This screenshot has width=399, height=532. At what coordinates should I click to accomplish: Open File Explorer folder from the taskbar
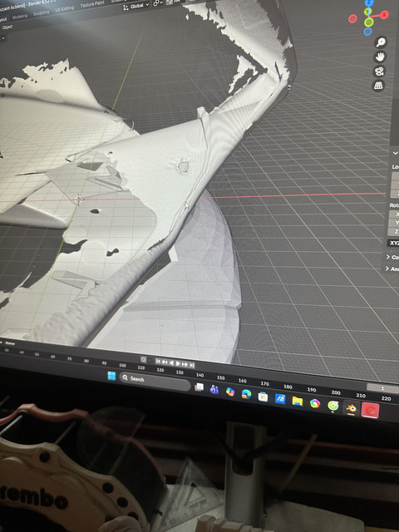[x=298, y=401]
